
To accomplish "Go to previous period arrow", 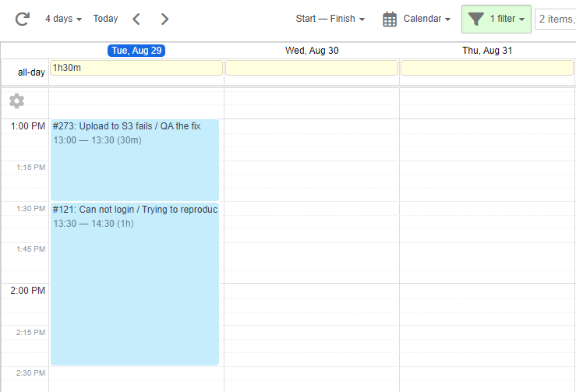I will pos(136,19).
